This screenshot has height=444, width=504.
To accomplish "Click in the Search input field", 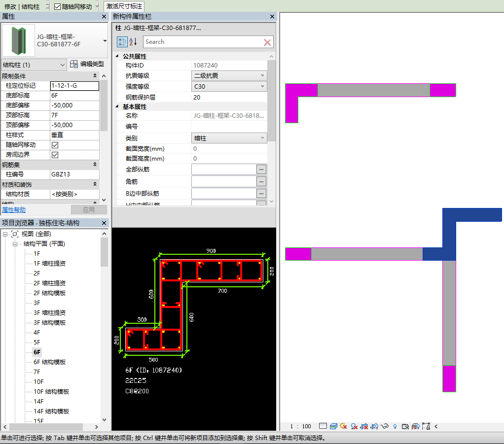I will pos(203,42).
